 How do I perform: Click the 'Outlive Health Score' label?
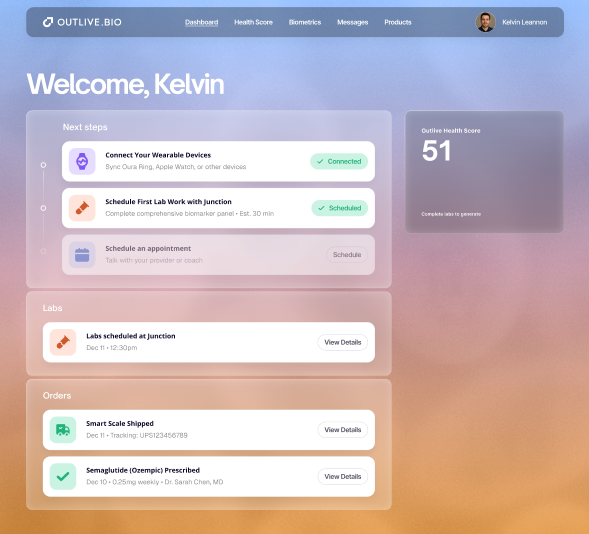pyautogui.click(x=451, y=131)
